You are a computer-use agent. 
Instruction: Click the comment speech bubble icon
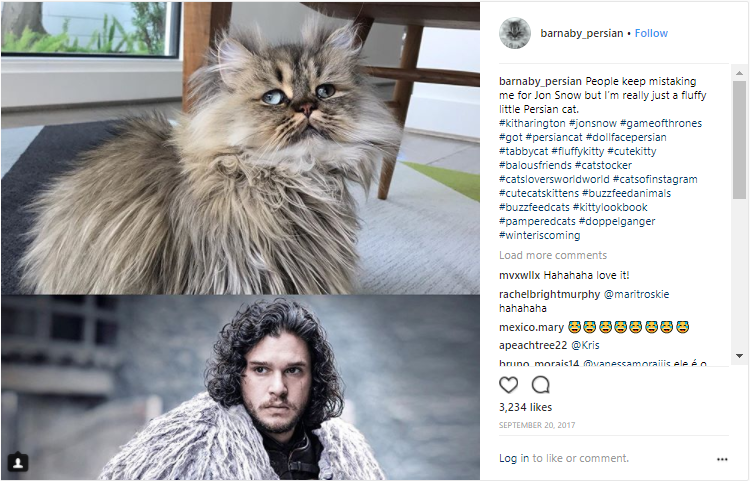pos(541,384)
